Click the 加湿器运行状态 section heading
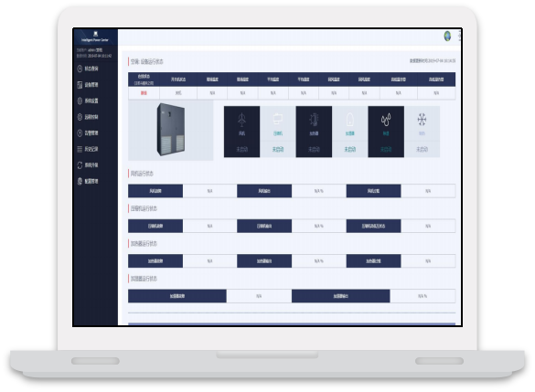 click(144, 279)
